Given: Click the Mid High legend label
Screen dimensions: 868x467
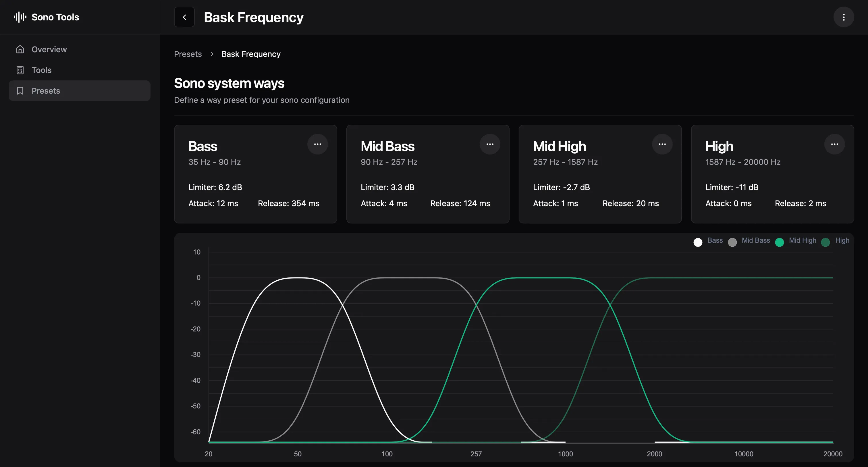Looking at the screenshot, I should (803, 240).
